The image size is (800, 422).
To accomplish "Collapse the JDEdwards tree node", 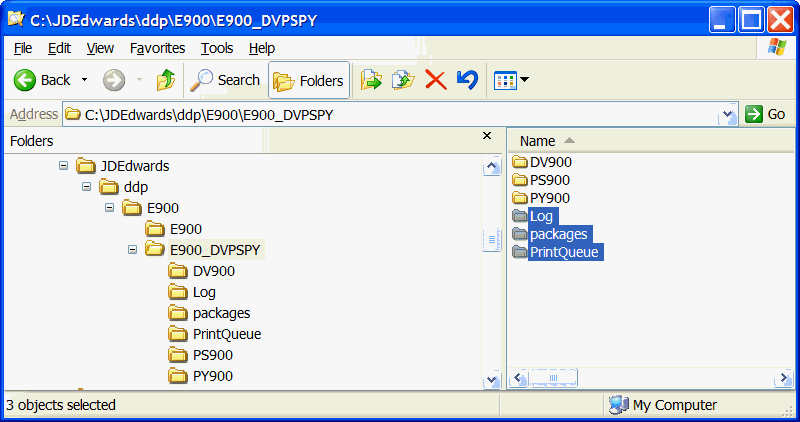I will pyautogui.click(x=63, y=166).
